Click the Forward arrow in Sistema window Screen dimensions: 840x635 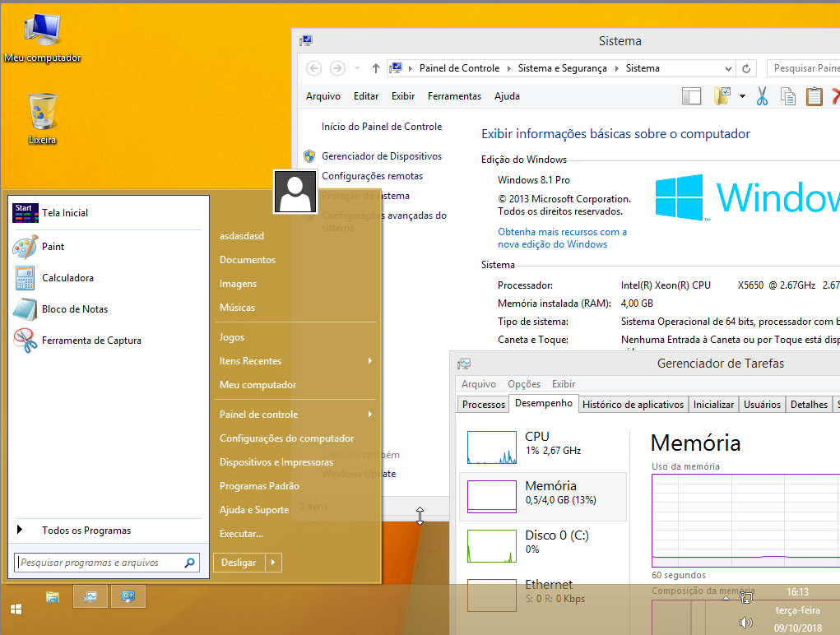tap(337, 68)
